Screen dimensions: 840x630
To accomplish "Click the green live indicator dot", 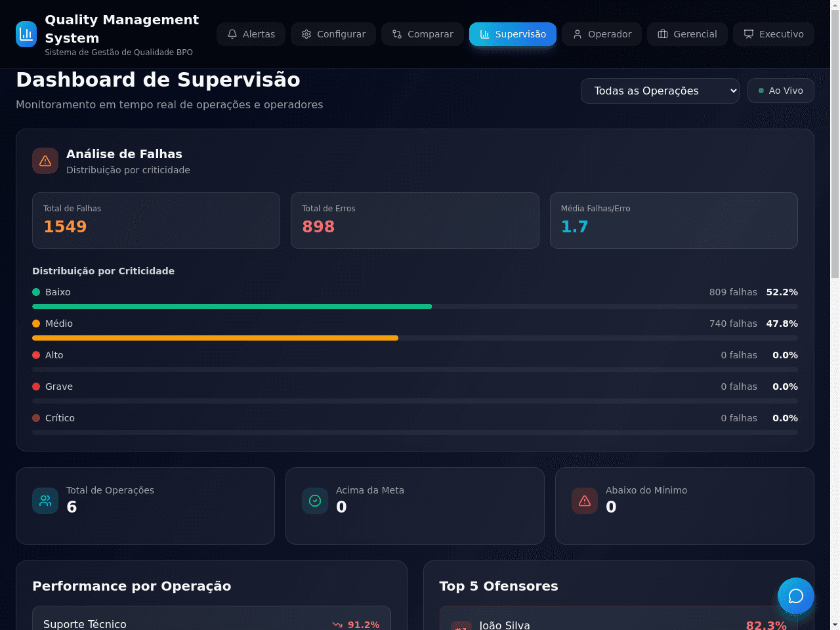I will pos(761,91).
